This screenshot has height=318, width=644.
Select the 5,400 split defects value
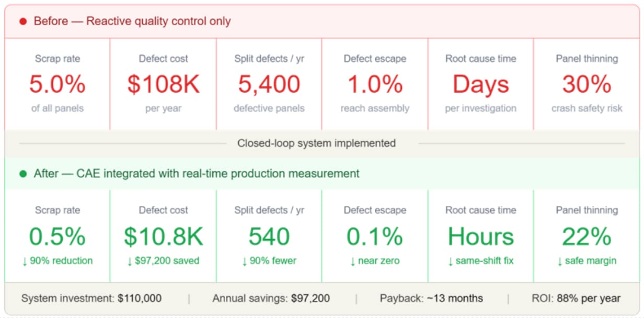click(x=269, y=84)
